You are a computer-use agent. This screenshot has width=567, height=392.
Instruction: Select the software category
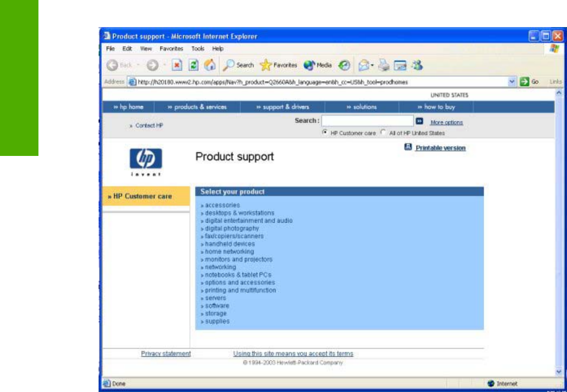click(x=217, y=306)
